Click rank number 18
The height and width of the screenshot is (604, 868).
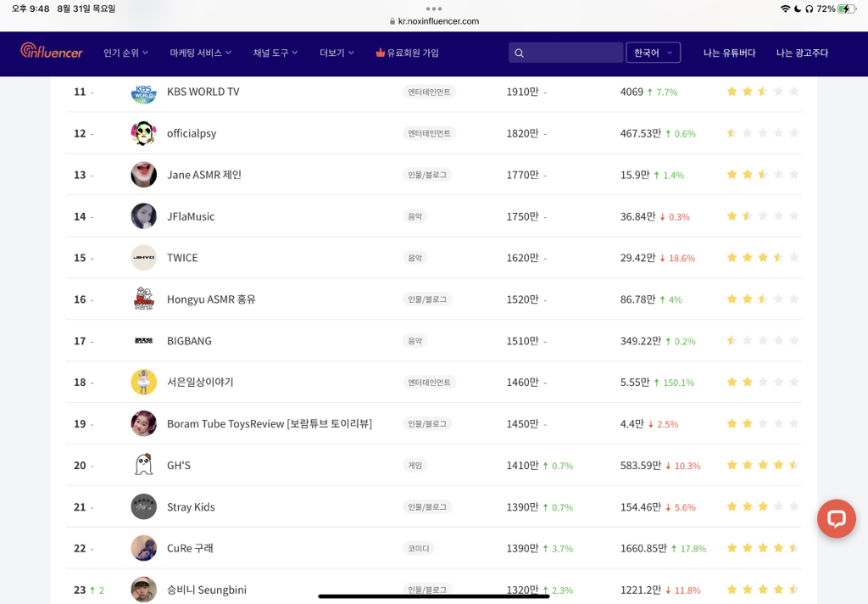click(x=80, y=383)
